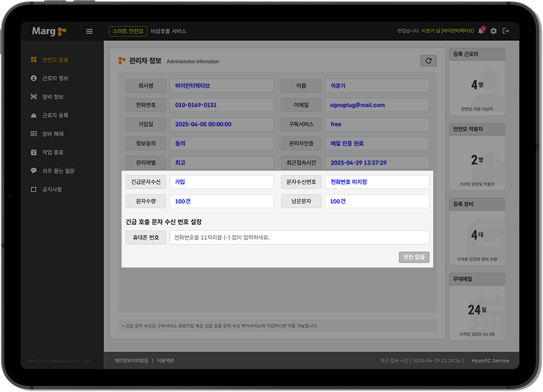Click the 근로자 등록 helmet icon
Viewport: 543px width, 392px height.
[33, 115]
